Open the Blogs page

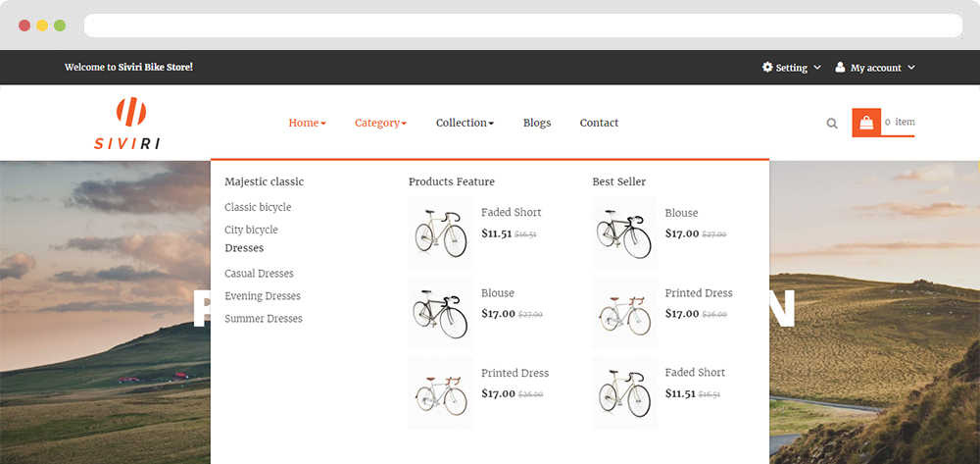[x=537, y=124]
